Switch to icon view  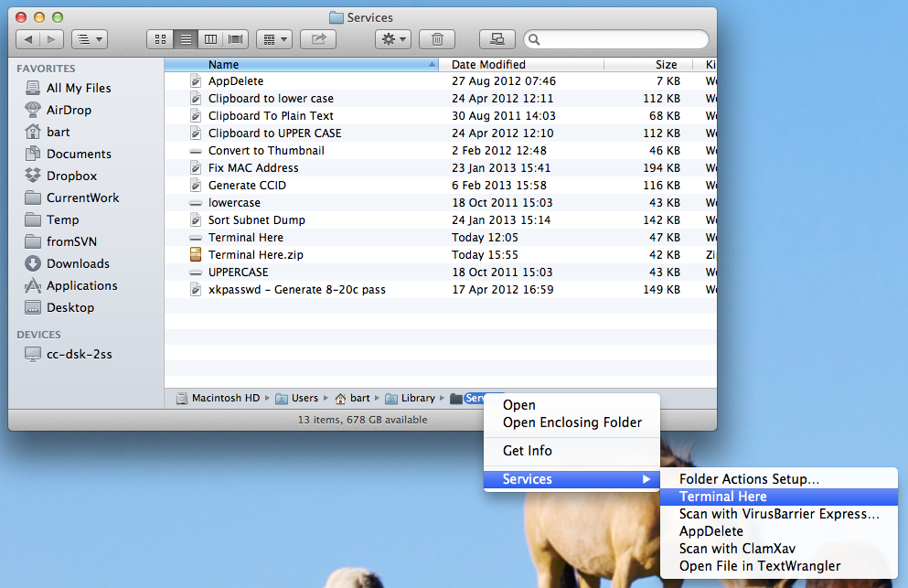coord(160,39)
